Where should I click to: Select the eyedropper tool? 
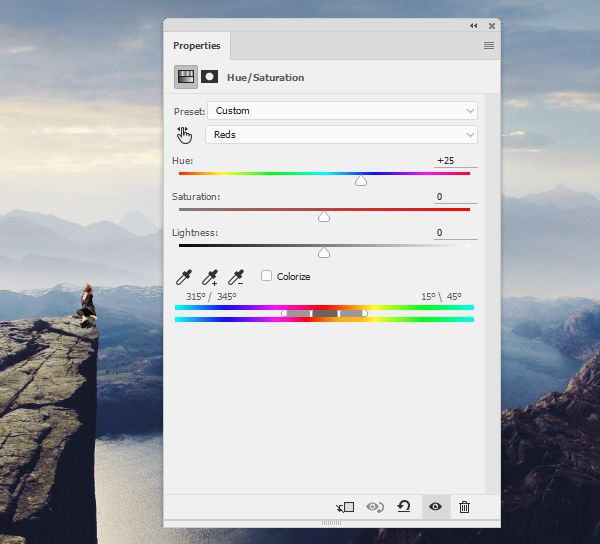pos(184,277)
